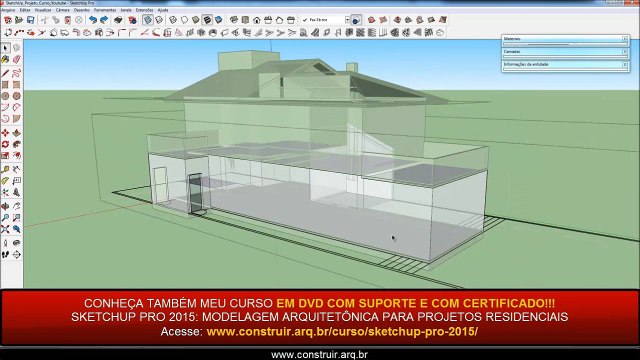Screen dimensions: 640x360
Task: Switch to Iso view icon
Action: 233,20
